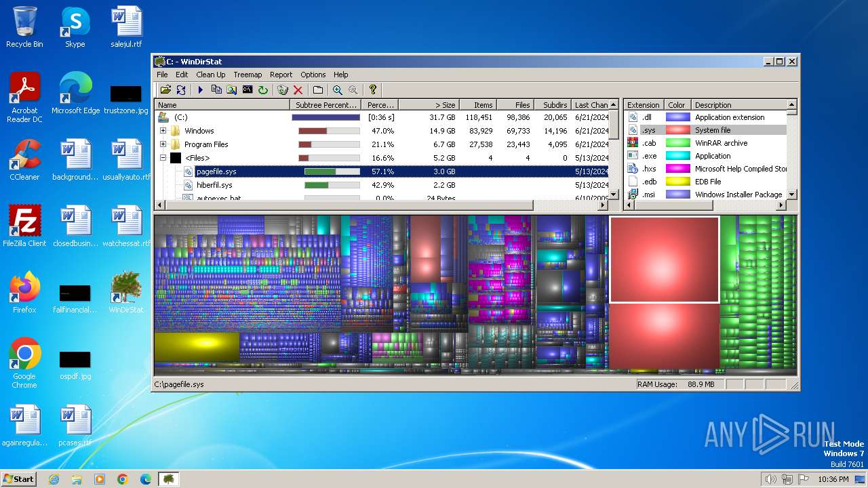This screenshot has height=488, width=868.
Task: Select the salejul.rtf desktop file
Action: click(126, 27)
